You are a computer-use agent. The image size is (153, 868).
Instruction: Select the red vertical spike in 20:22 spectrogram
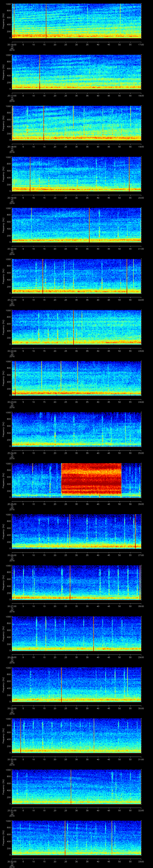73,327
